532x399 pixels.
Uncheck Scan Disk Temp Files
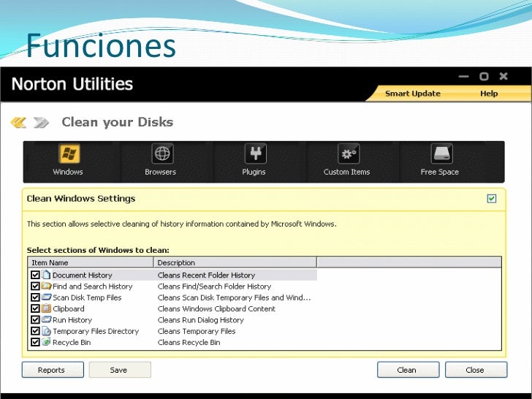35,297
